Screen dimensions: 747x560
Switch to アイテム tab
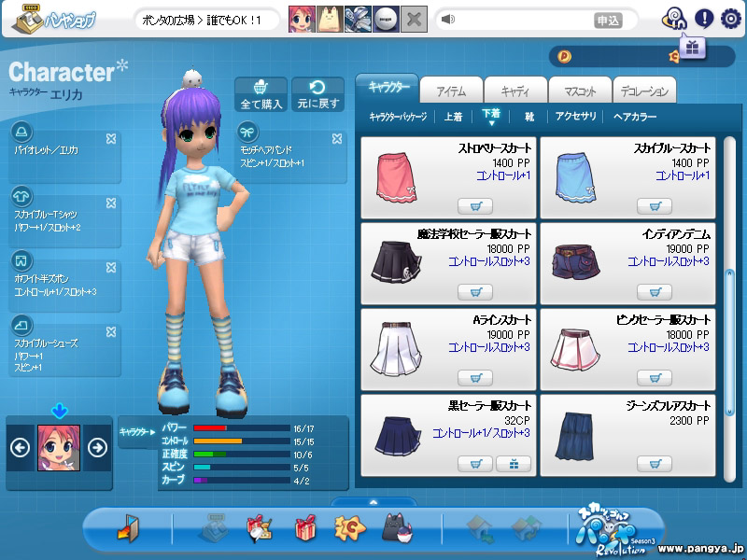click(x=451, y=90)
